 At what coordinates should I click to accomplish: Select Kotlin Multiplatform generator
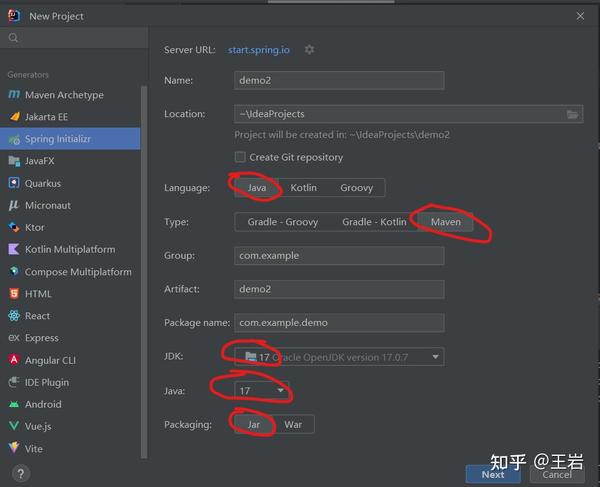(x=70, y=249)
